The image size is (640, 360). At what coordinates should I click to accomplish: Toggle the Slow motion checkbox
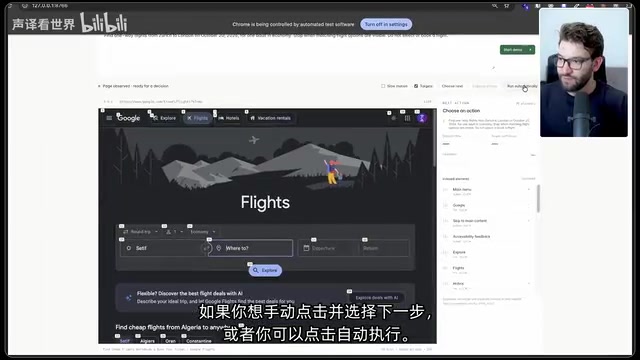pyautogui.click(x=383, y=86)
